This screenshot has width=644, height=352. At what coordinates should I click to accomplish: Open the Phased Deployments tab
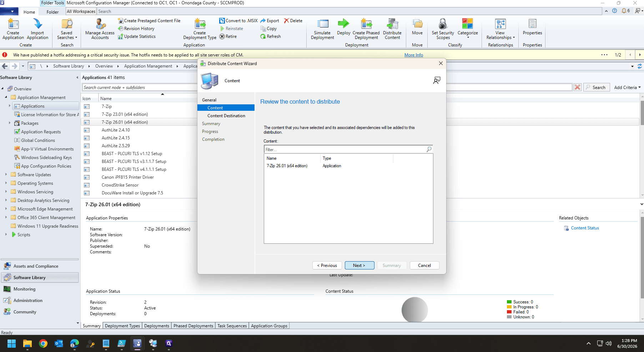pyautogui.click(x=193, y=326)
